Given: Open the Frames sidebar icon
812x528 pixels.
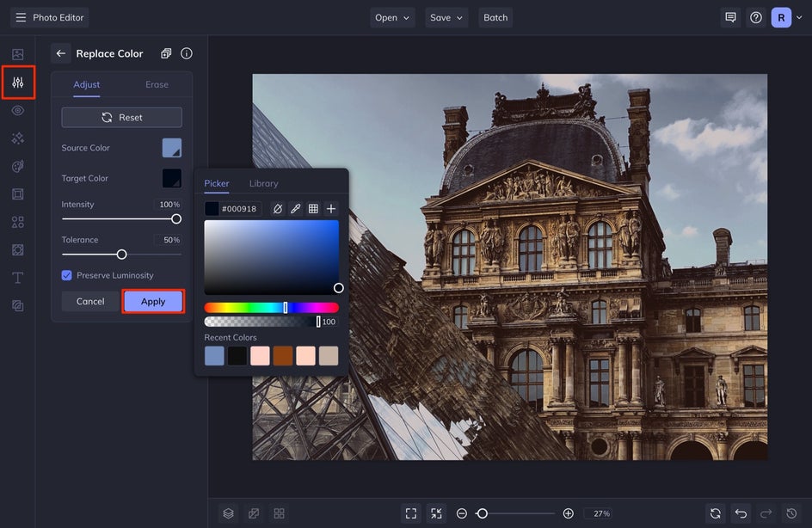Looking at the screenshot, I should pos(17,194).
